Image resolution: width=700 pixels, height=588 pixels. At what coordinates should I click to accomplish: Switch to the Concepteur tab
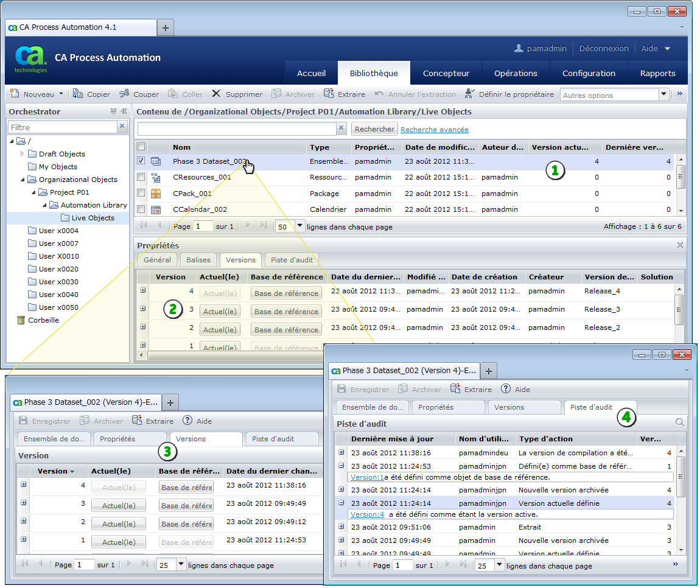click(446, 73)
